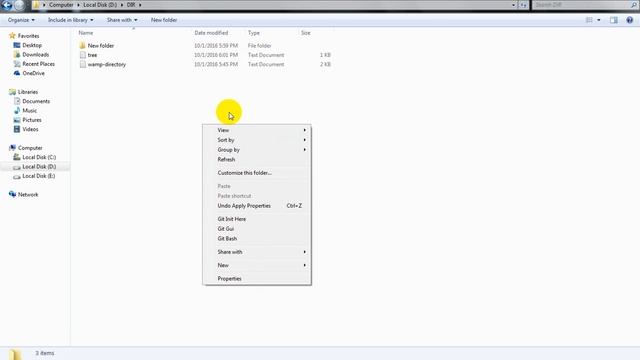Sort by Date modified column header
The height and width of the screenshot is (360, 640).
tap(211, 33)
